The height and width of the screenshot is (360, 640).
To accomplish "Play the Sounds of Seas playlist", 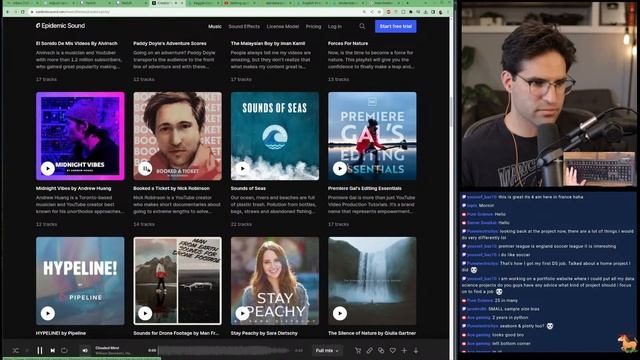I will 242,168.
